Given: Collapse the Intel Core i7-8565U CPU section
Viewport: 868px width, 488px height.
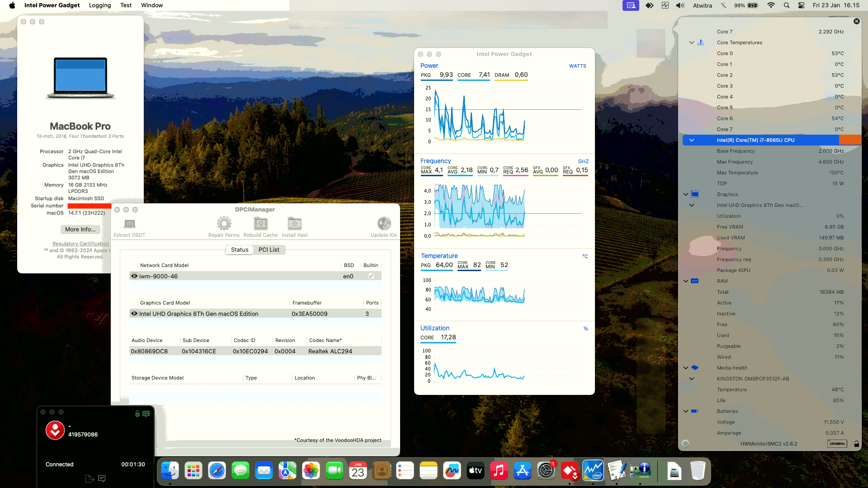Looking at the screenshot, I should (691, 140).
